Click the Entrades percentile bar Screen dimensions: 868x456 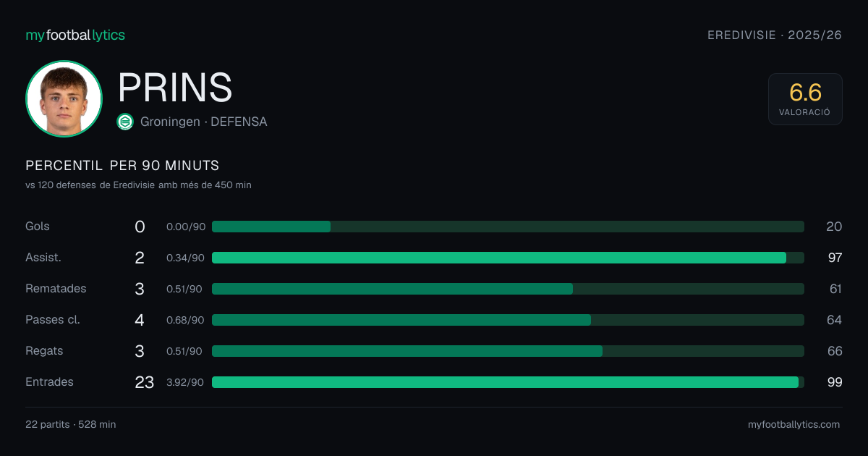[508, 382]
